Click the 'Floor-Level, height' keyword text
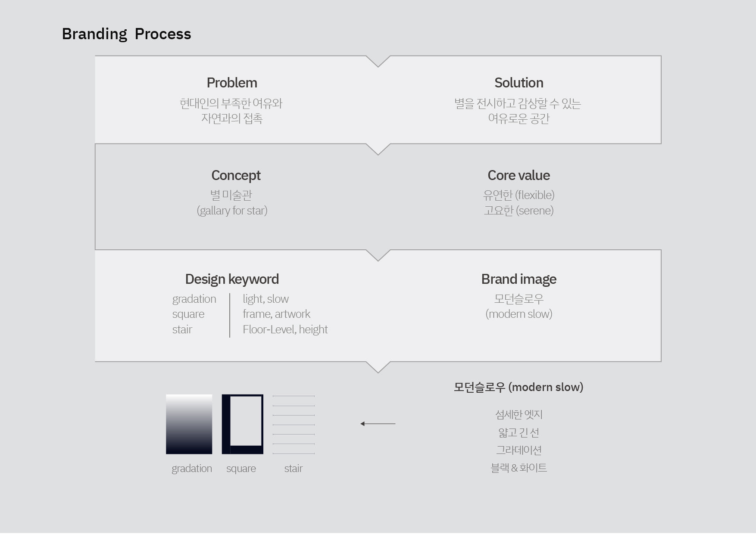Viewport: 756px width, 534px height. click(x=285, y=329)
